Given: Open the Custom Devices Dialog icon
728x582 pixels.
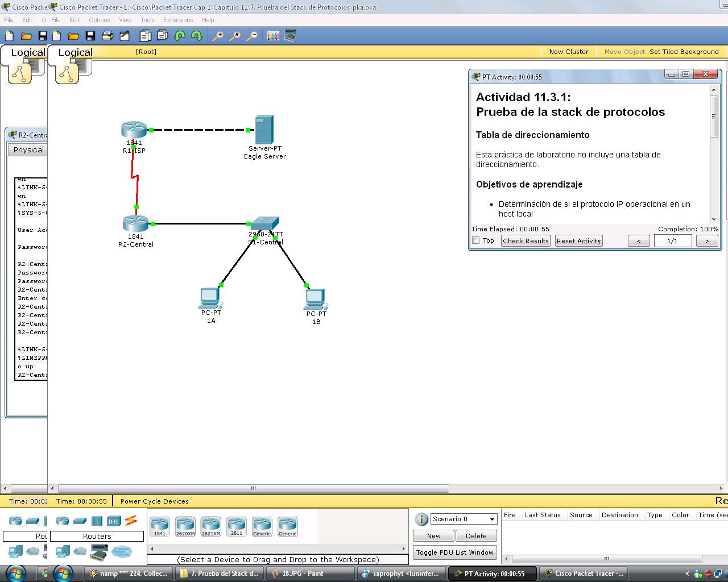Looking at the screenshot, I should [x=290, y=36].
